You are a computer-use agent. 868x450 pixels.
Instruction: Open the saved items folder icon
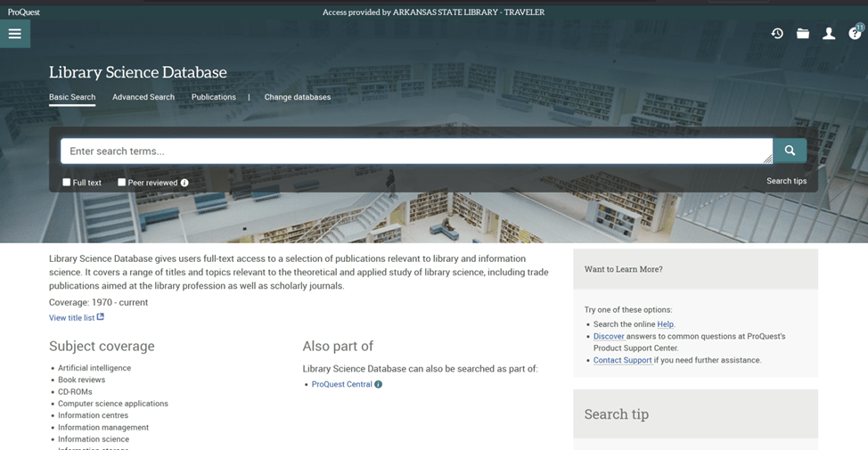pyautogui.click(x=803, y=34)
